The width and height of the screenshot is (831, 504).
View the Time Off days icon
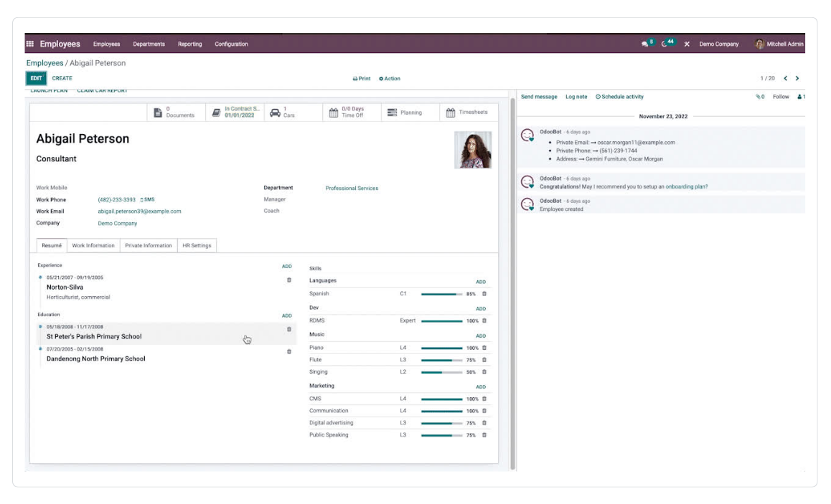click(333, 112)
